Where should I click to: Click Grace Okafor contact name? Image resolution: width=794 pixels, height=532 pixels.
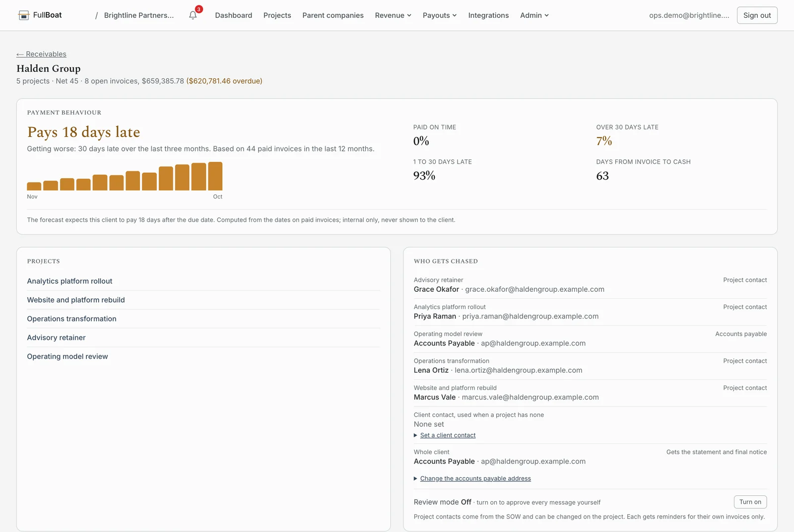pos(437,289)
